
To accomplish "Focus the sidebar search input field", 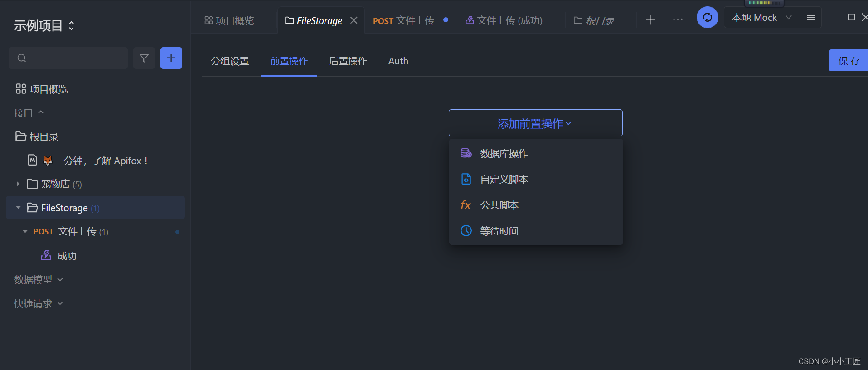I will tap(68, 58).
